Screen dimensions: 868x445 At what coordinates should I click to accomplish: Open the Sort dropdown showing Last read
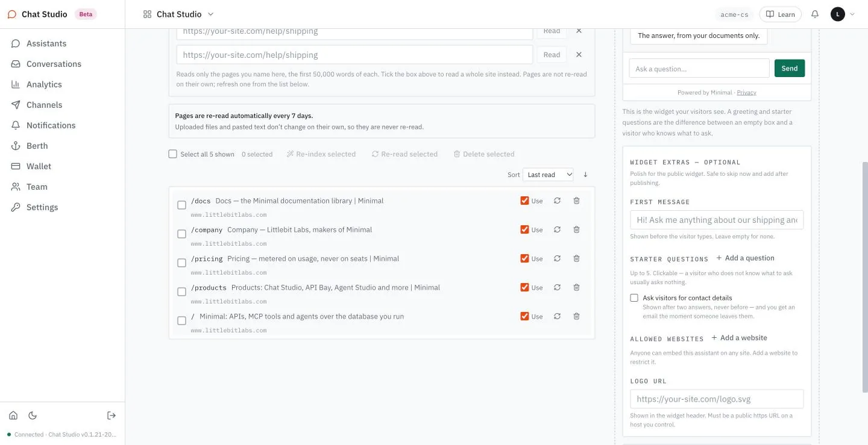coord(548,175)
